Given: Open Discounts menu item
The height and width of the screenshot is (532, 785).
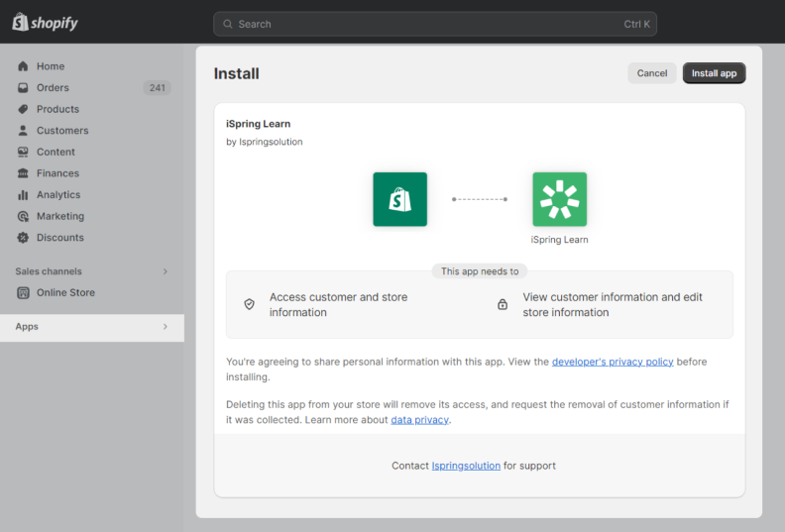Looking at the screenshot, I should [60, 238].
